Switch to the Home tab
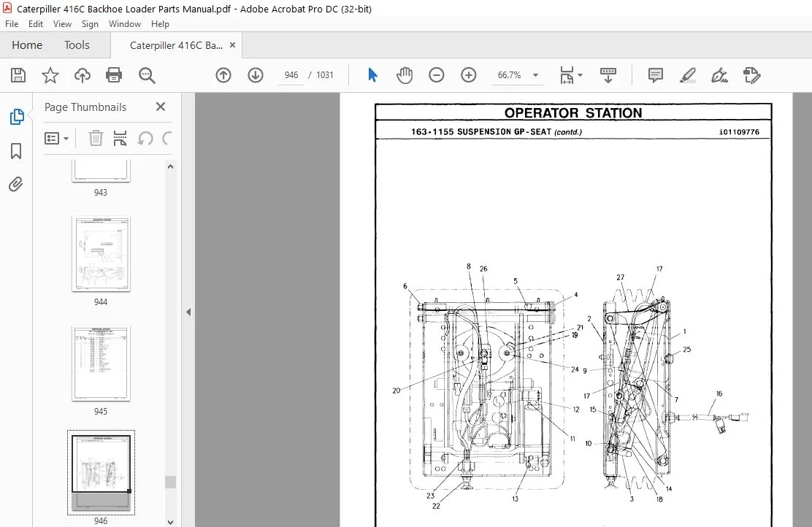This screenshot has width=812, height=527. pyautogui.click(x=27, y=45)
